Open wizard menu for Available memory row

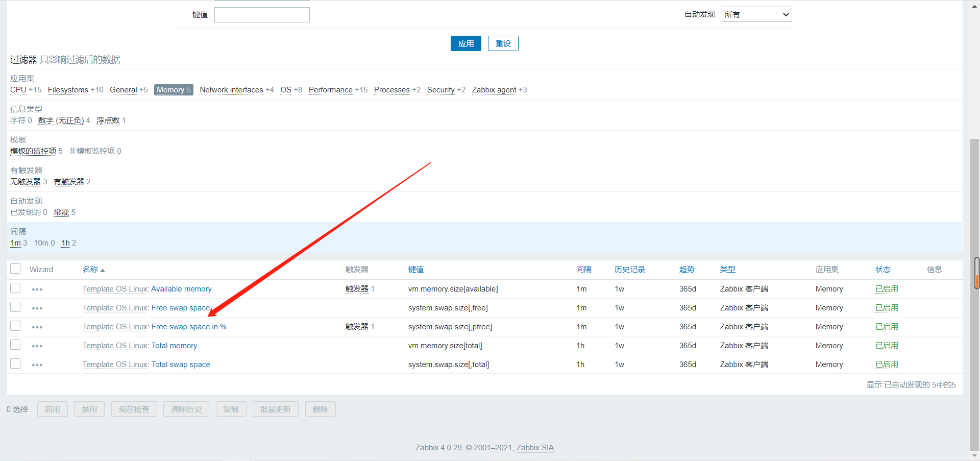pos(37,289)
